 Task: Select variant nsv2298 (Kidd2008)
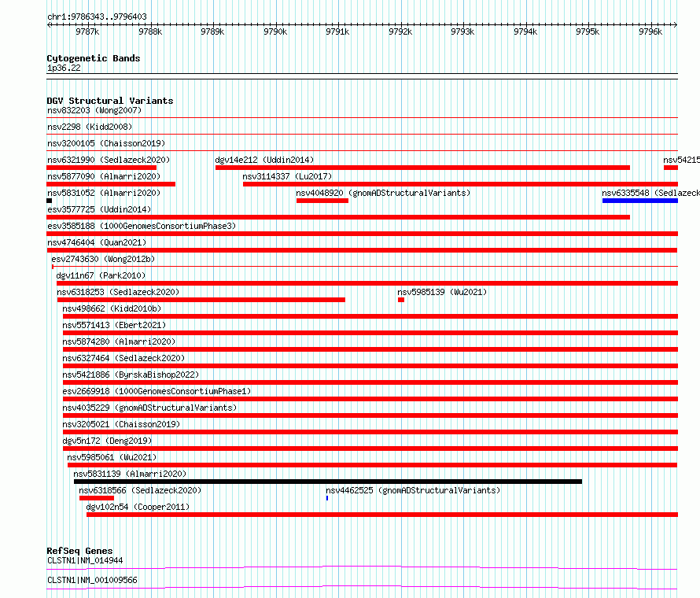point(90,127)
